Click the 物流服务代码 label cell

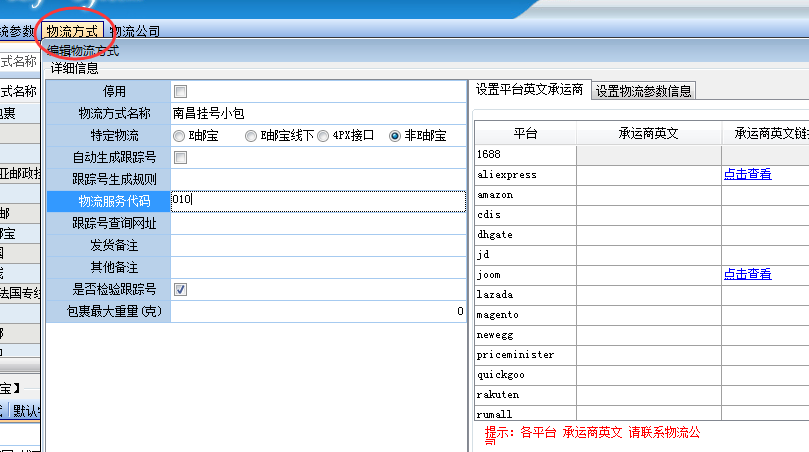click(109, 201)
